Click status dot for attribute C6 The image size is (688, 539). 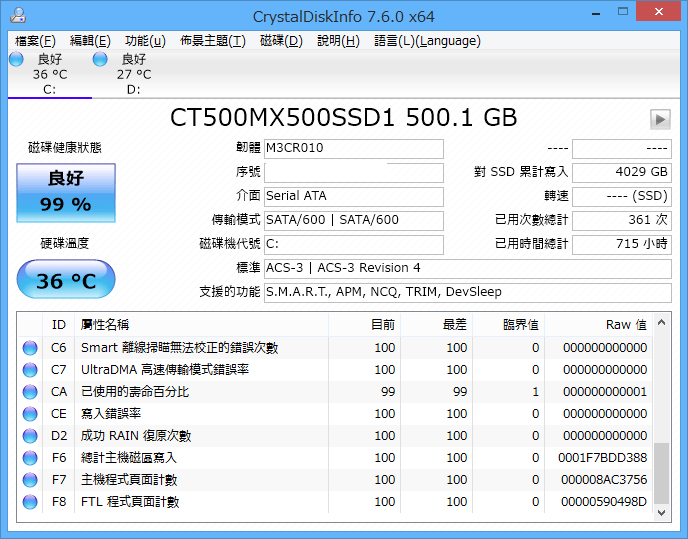tap(30, 348)
